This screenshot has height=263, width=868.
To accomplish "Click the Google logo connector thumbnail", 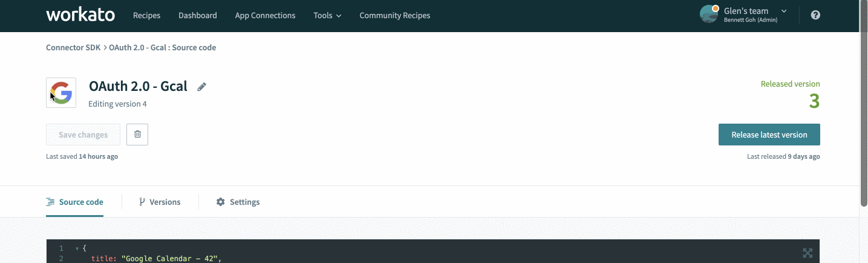I will point(61,93).
